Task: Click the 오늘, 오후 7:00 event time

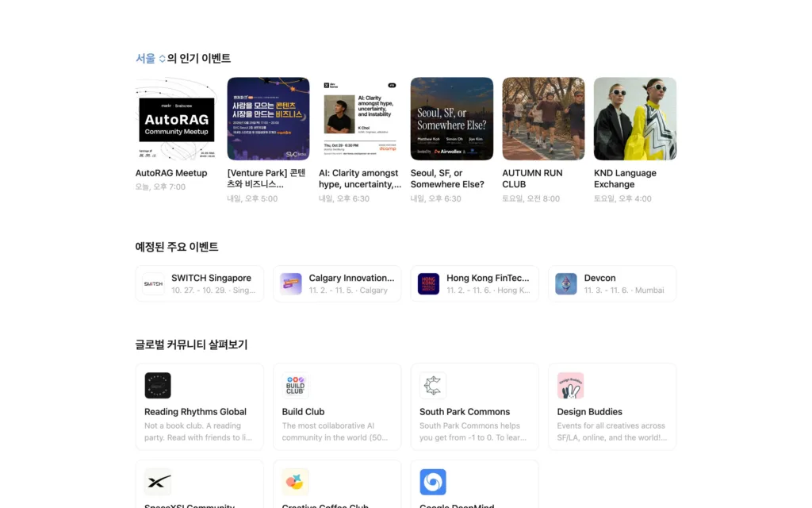Action: [x=160, y=187]
